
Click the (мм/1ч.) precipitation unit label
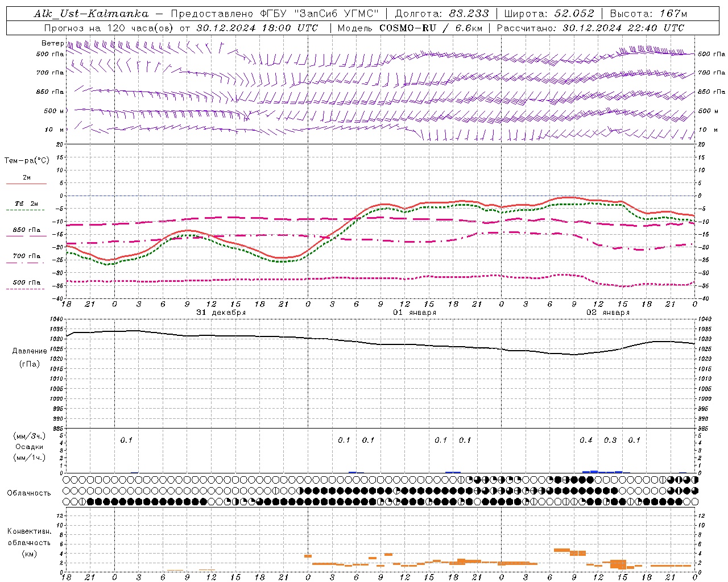tap(30, 458)
